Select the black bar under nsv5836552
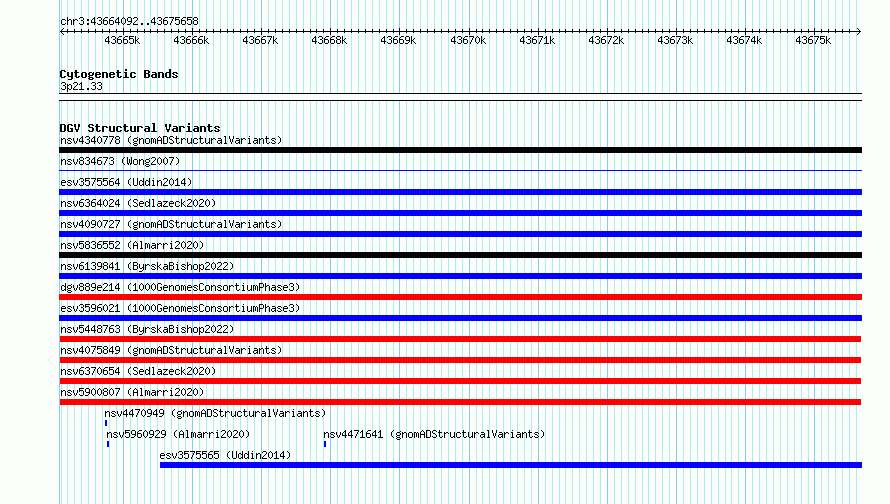This screenshot has width=890, height=504. 460,255
